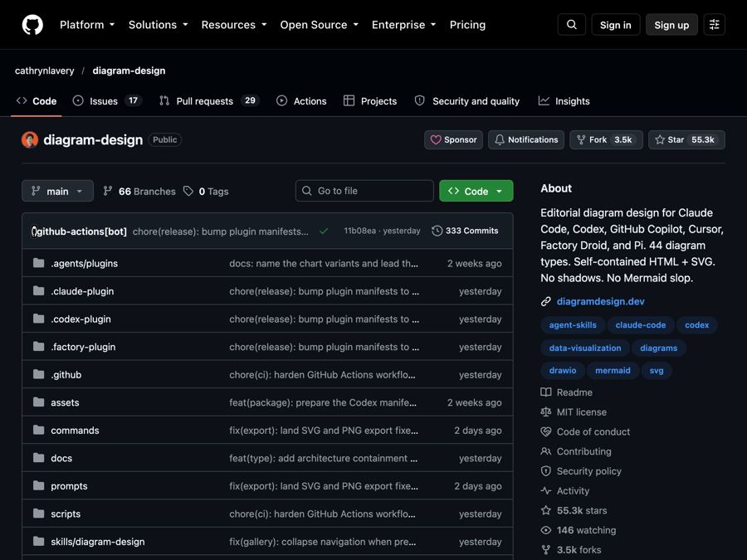
Task: Click the commit history clock icon
Action: pyautogui.click(x=437, y=231)
